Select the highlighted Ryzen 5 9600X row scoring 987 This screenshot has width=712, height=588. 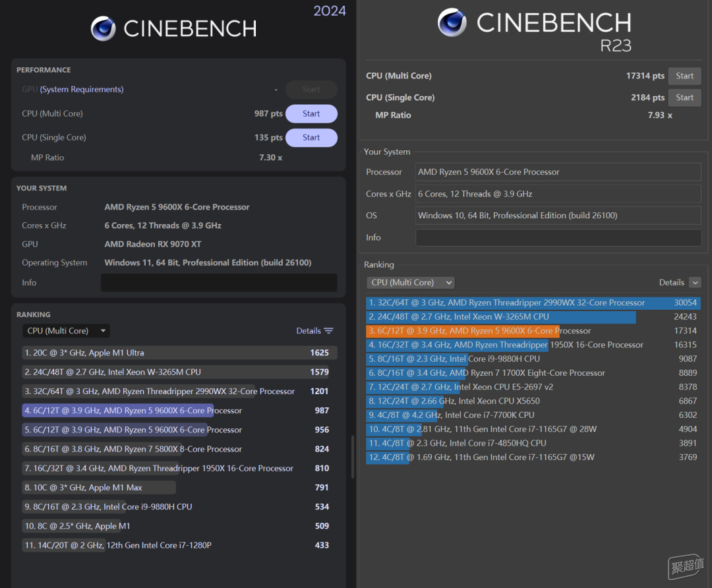pos(179,411)
